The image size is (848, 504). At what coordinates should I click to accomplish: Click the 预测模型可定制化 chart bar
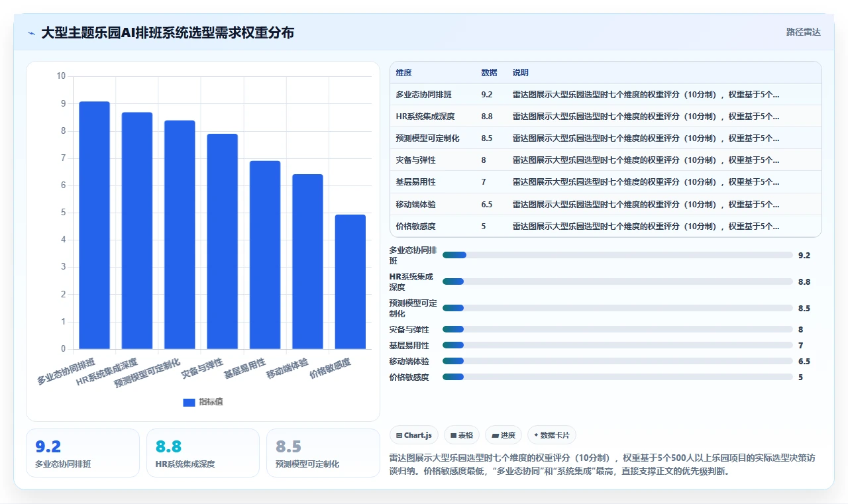pos(180,234)
